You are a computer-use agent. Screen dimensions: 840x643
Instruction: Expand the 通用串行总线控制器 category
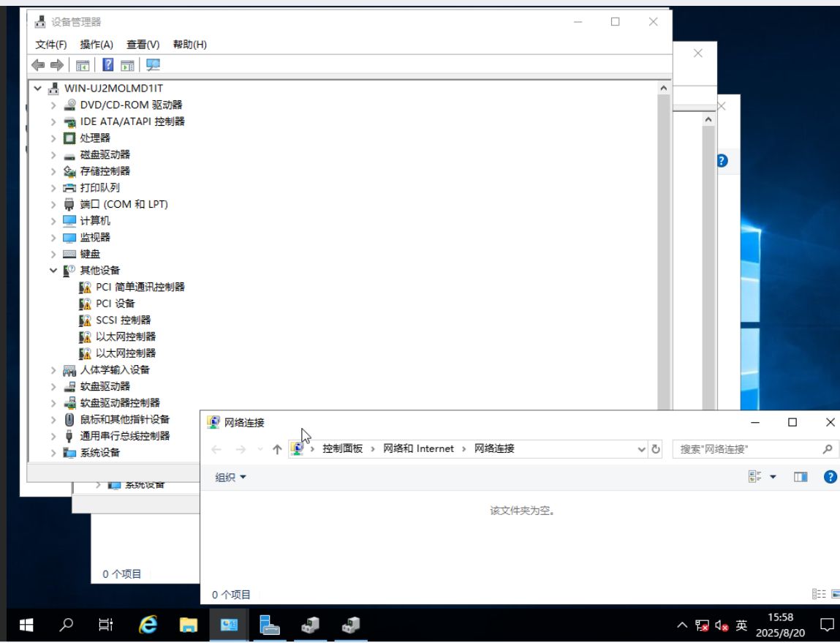click(x=53, y=436)
